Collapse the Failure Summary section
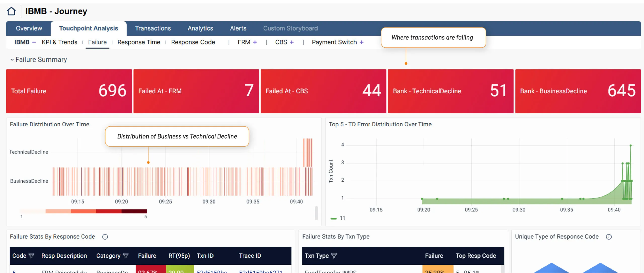Image resolution: width=644 pixels, height=273 pixels. (x=12, y=60)
